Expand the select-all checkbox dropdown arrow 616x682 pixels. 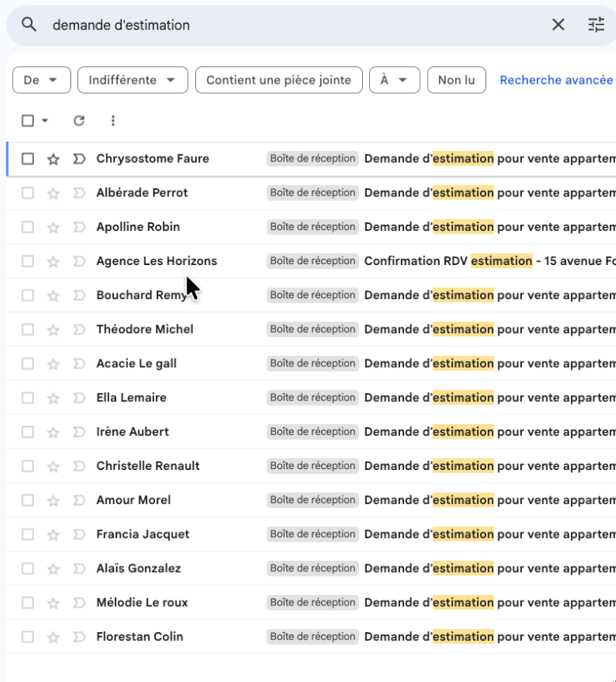pos(45,120)
